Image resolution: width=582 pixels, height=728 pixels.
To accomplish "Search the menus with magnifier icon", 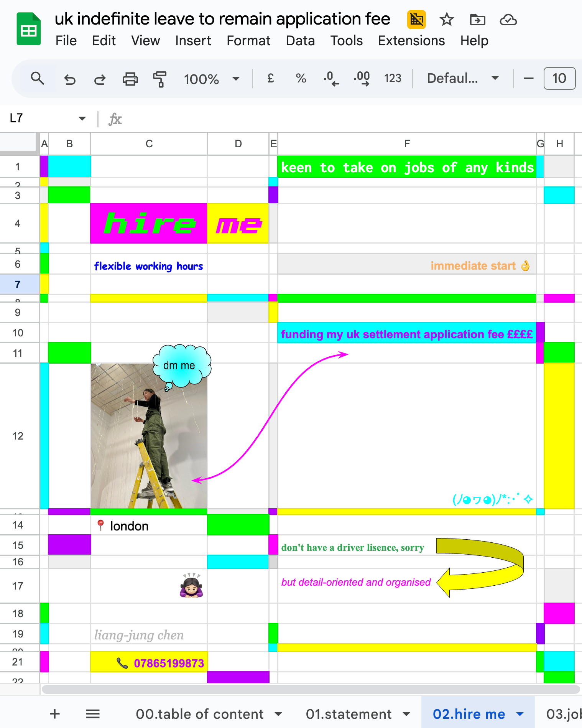I will (38, 79).
